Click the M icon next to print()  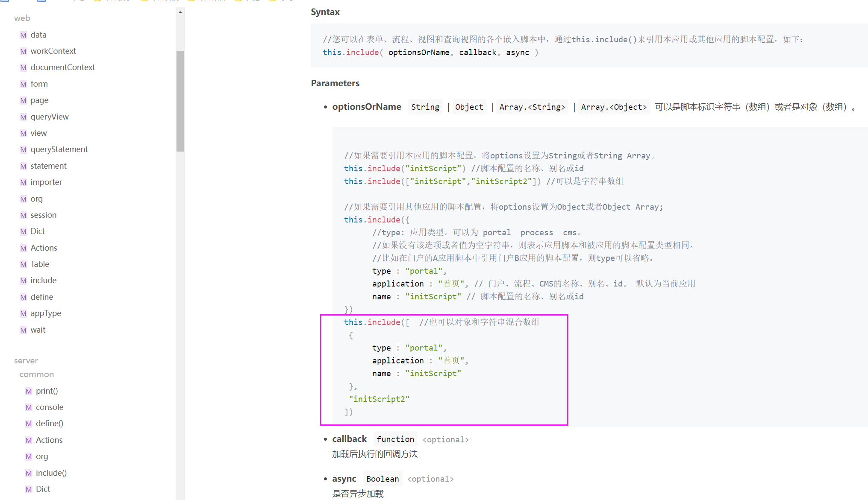click(x=29, y=391)
